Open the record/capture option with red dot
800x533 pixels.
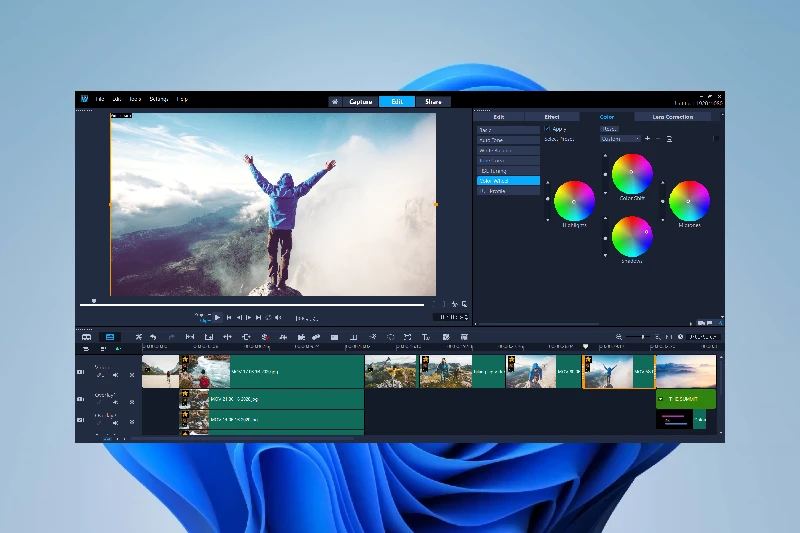click(265, 337)
